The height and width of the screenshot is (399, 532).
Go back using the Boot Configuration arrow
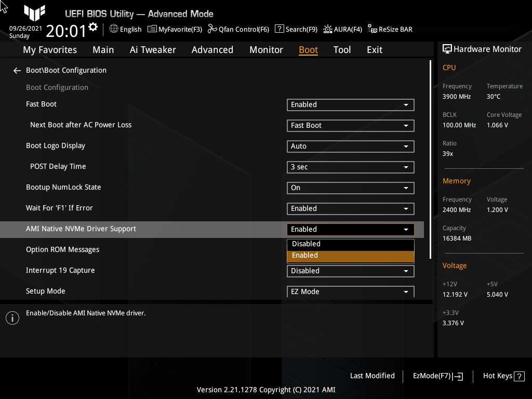click(x=17, y=70)
